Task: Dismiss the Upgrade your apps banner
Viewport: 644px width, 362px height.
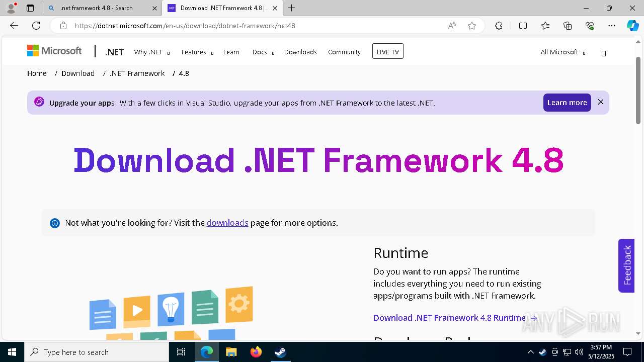Action: 600,102
